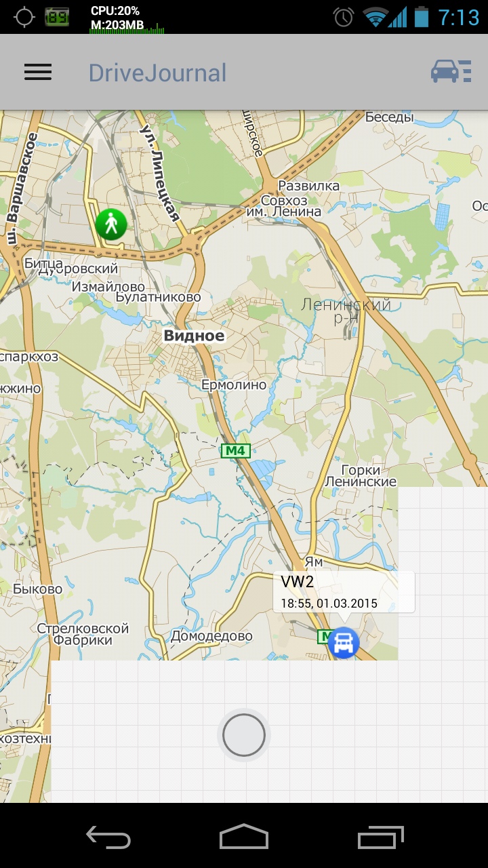Tap the green M4 highway badge

(236, 450)
